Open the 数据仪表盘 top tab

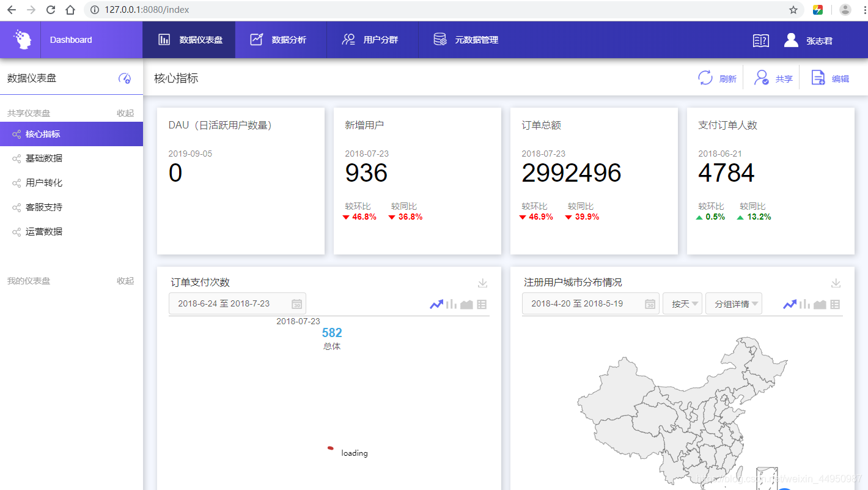click(x=189, y=40)
